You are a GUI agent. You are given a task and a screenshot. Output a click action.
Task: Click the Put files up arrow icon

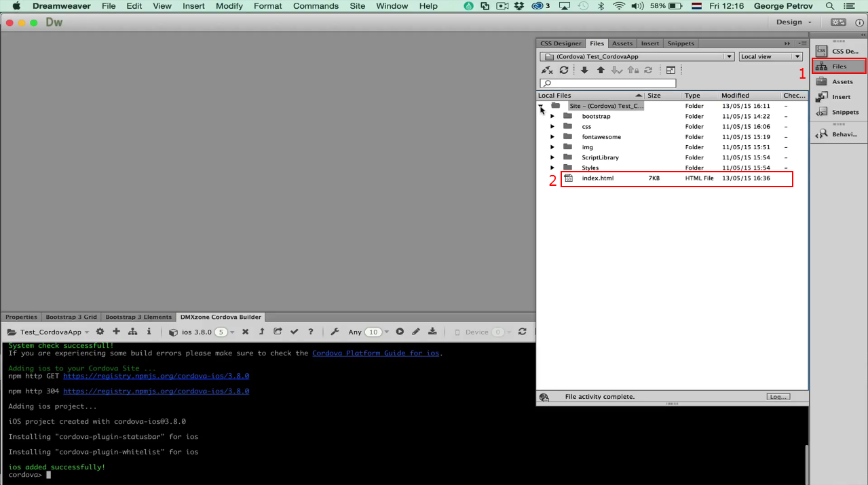point(601,70)
